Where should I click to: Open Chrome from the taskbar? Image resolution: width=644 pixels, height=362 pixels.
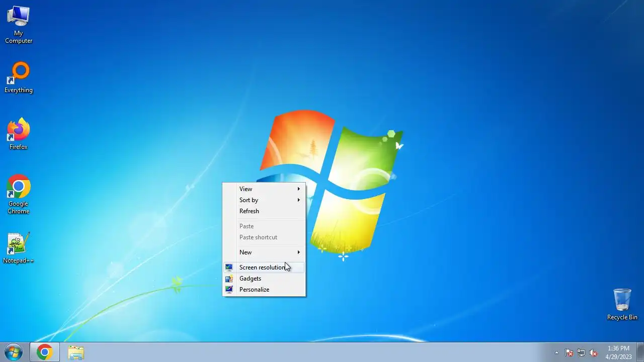(x=45, y=352)
